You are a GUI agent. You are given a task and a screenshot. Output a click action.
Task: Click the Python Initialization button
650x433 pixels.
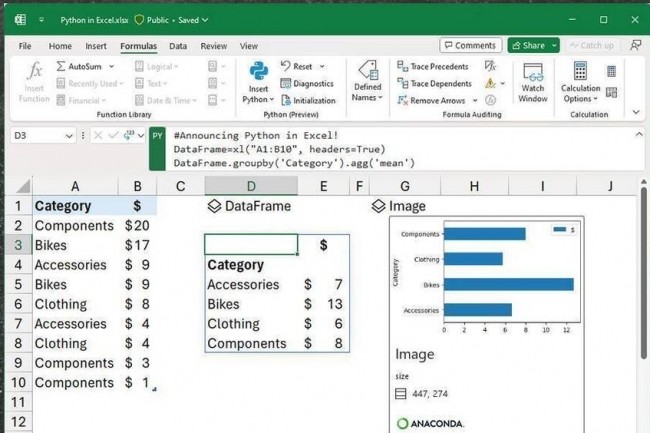point(307,100)
